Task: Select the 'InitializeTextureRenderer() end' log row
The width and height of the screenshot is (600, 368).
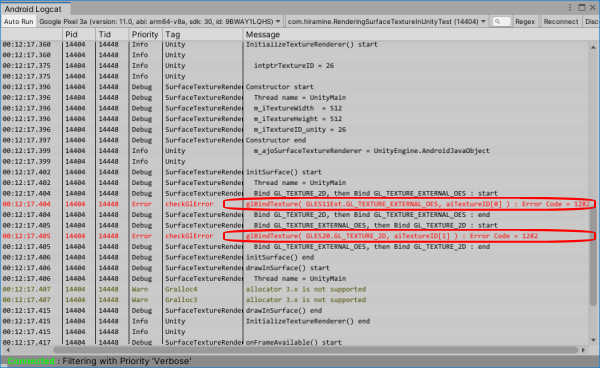Action: [x=295, y=321]
